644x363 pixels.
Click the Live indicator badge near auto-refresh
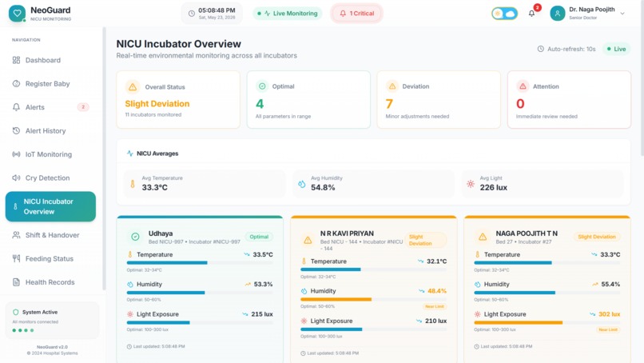point(617,49)
